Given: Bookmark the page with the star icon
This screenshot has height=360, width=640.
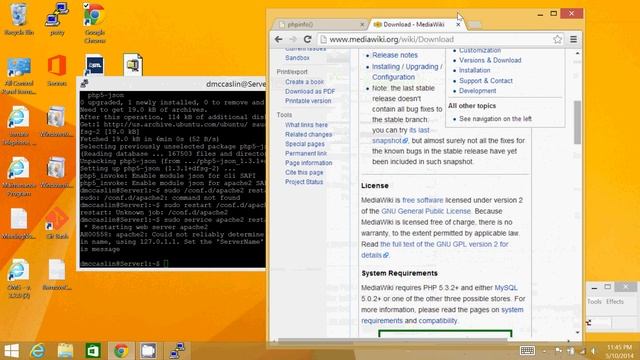Looking at the screenshot, I should click(558, 39).
